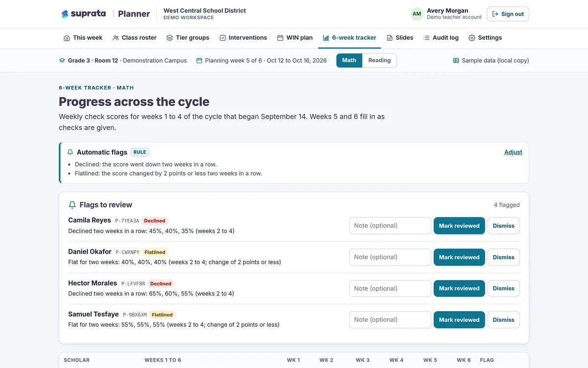This screenshot has width=588, height=368.
Task: Dismiss the Camila Reyes flag
Action: click(x=504, y=226)
